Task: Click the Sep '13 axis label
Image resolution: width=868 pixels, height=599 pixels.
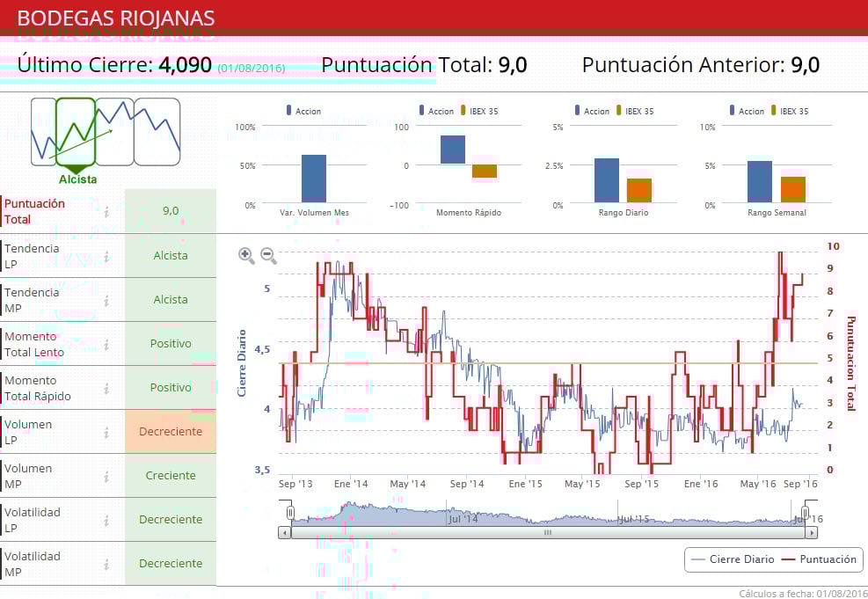Action: tap(295, 484)
